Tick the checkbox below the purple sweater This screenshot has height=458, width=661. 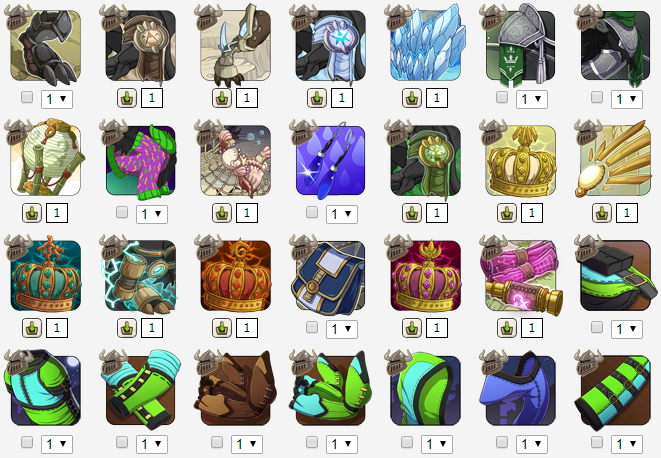click(122, 212)
